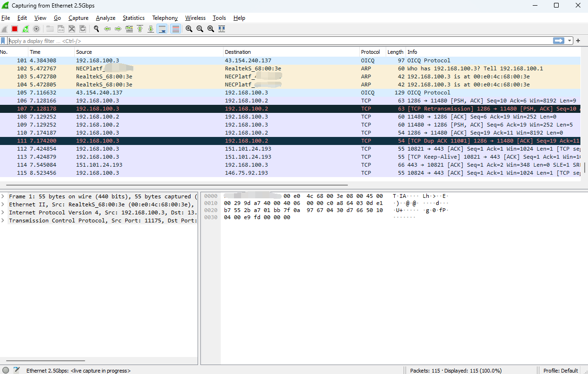The image size is (588, 374).
Task: Add a display filter button with plus
Action: pyautogui.click(x=578, y=41)
